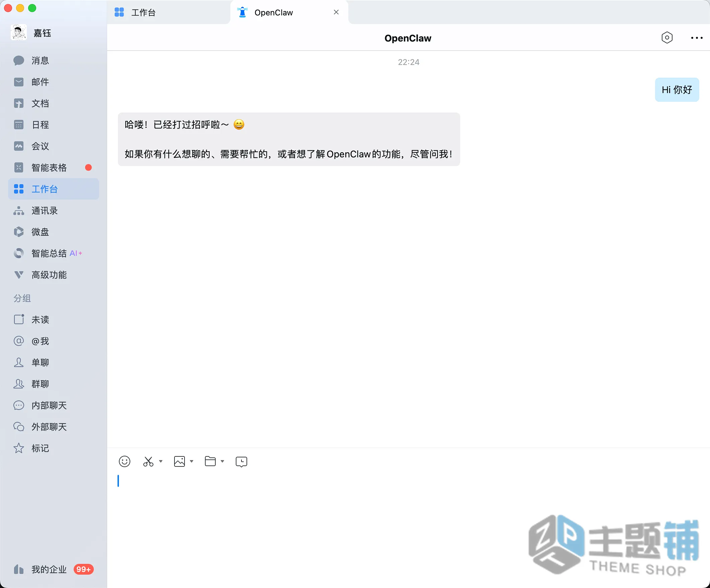Image resolution: width=710 pixels, height=588 pixels.
Task: Open the 消息 messages section
Action: click(54, 61)
